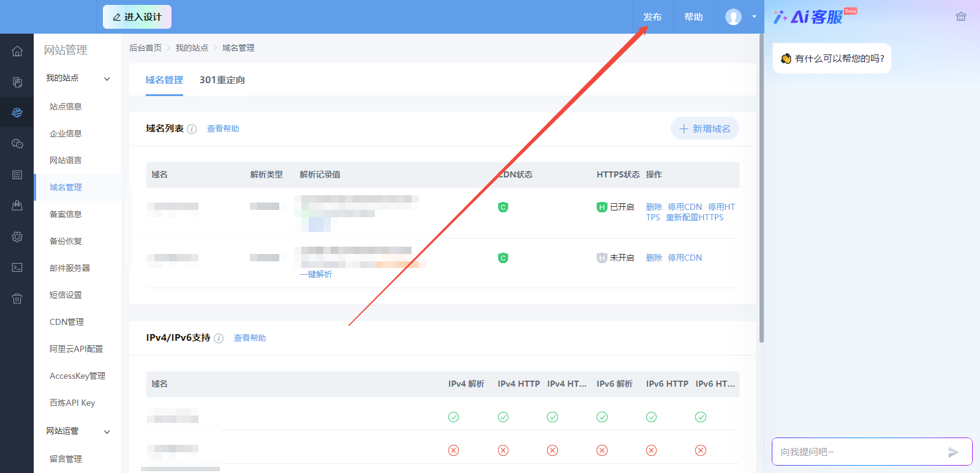
Task: Select the planet site-management sidebar icon
Action: point(17,112)
